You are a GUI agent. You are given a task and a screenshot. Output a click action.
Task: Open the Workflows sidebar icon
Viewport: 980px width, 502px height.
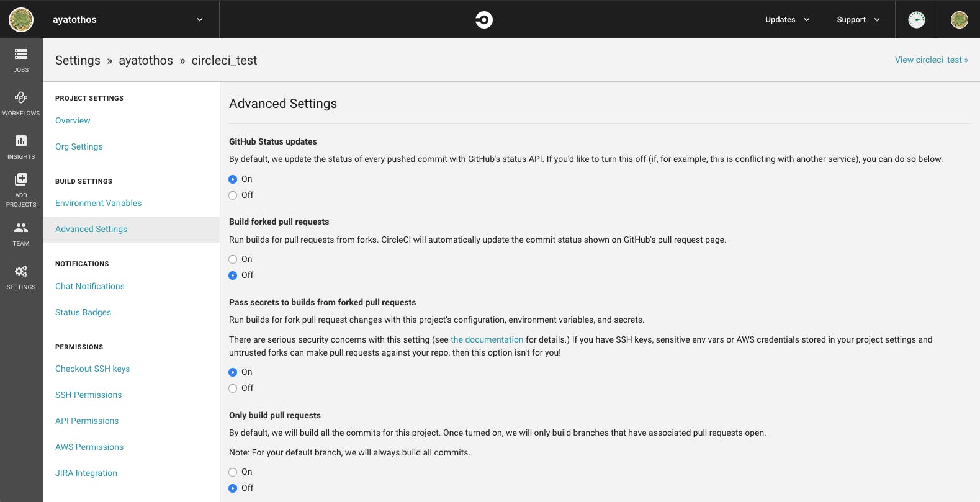coord(21,97)
